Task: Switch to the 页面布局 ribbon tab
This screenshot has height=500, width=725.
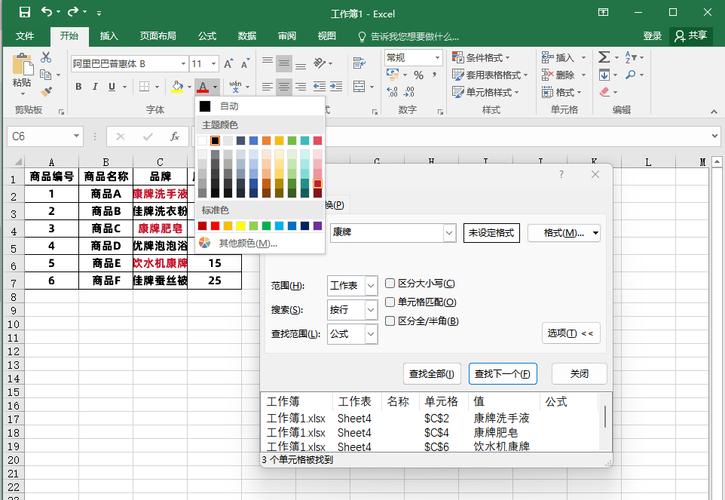Action: tap(158, 36)
